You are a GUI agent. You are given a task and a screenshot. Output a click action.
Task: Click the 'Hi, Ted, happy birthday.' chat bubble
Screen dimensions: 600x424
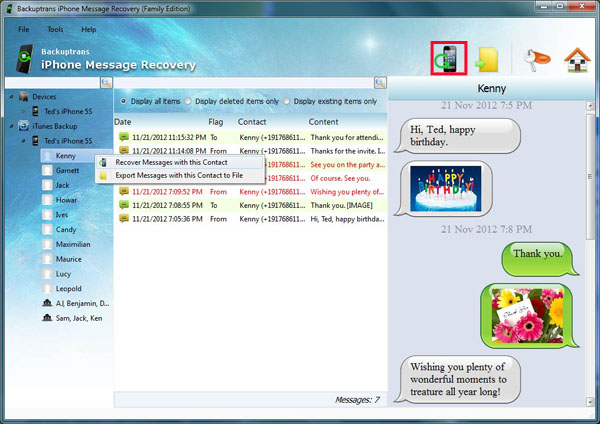(x=458, y=136)
